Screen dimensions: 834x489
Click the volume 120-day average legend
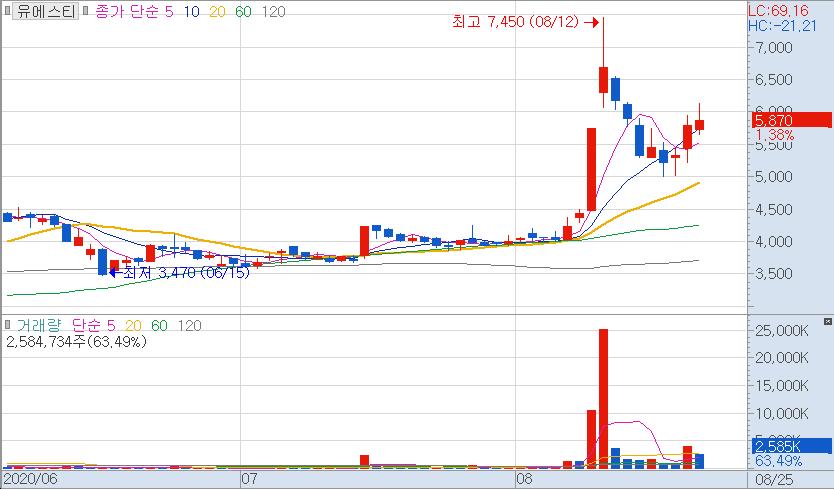tap(189, 325)
